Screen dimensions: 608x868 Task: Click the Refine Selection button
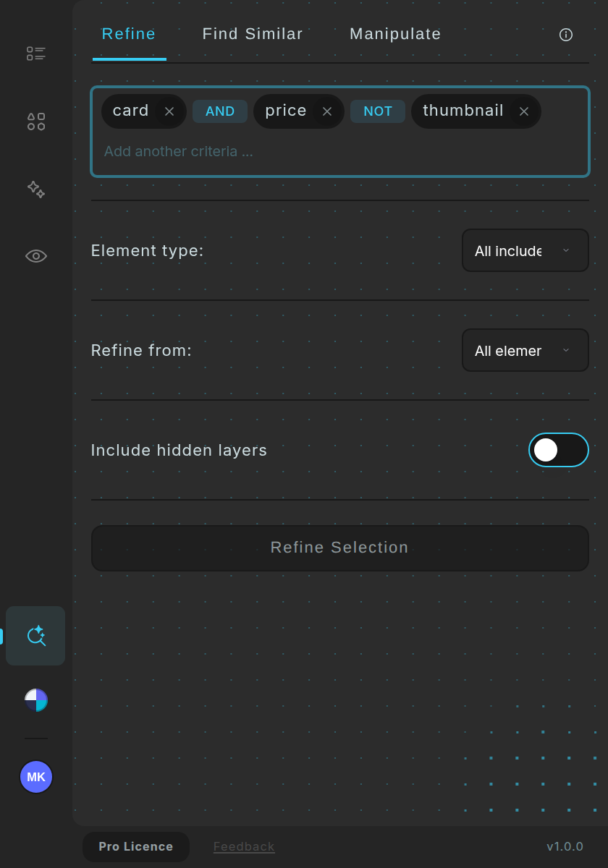tap(340, 548)
